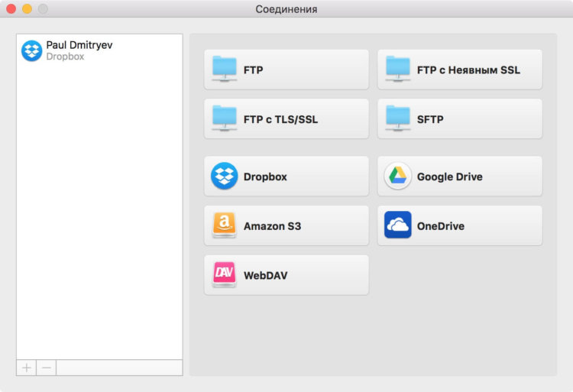
Task: Minimize the Соединения window
Action: point(27,8)
